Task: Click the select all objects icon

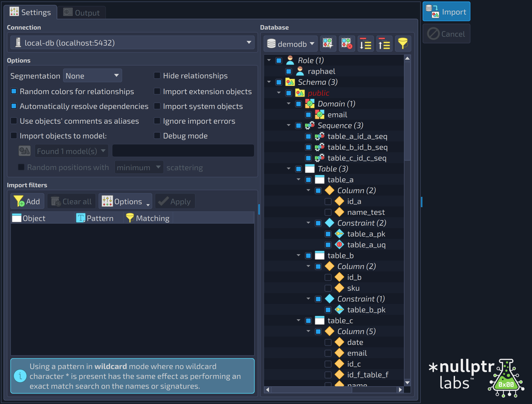Action: [328, 44]
